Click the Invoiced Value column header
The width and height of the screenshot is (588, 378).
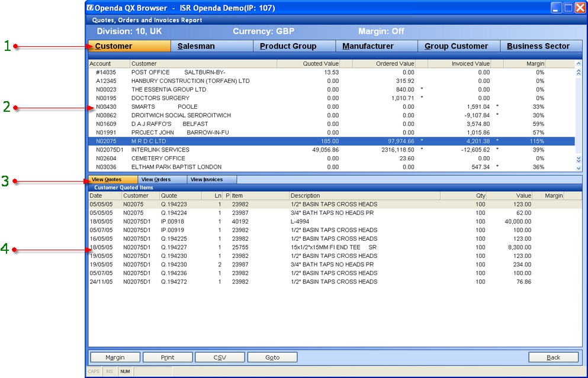pos(459,64)
